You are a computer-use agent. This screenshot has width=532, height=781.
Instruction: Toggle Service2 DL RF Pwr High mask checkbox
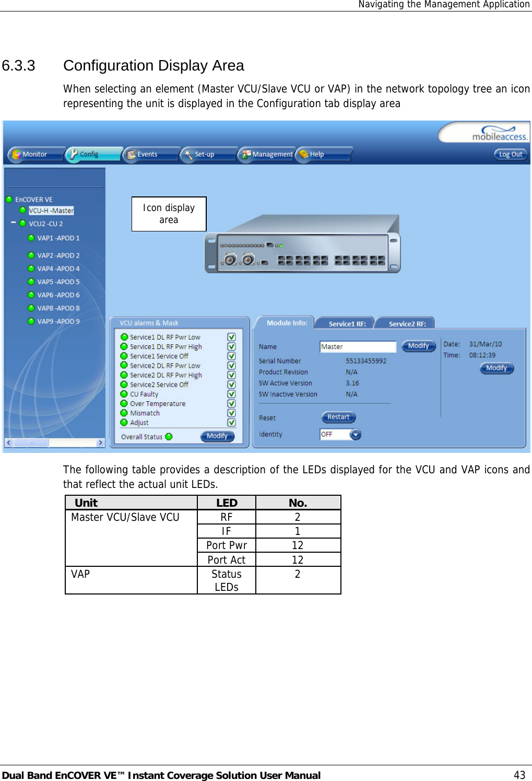pos(231,375)
